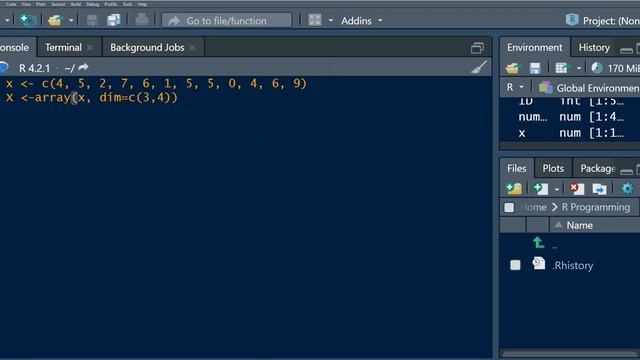The width and height of the screenshot is (640, 360).
Task: Click the new project icon in main toolbar
Action: (28, 20)
